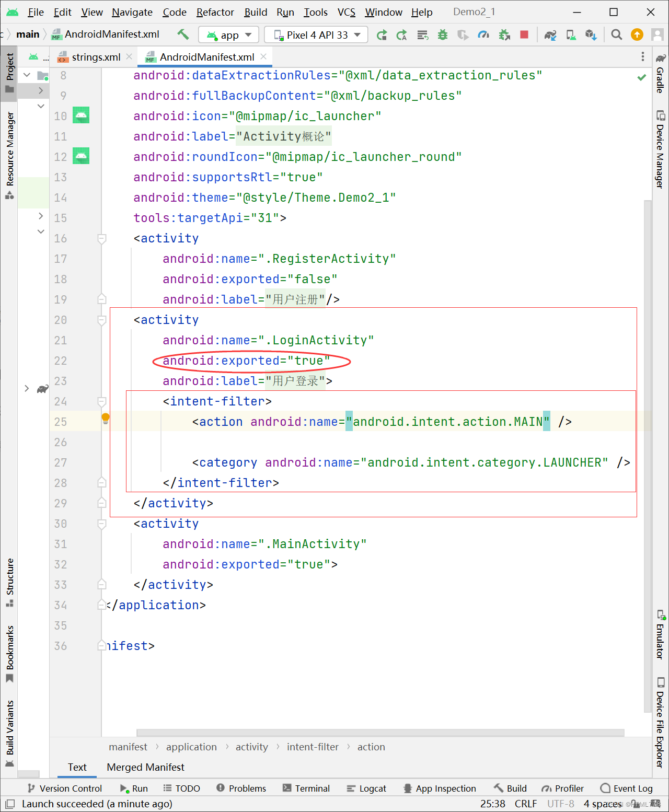Click Apply Code Changes icon
Viewport: 669px width, 812px height.
402,35
